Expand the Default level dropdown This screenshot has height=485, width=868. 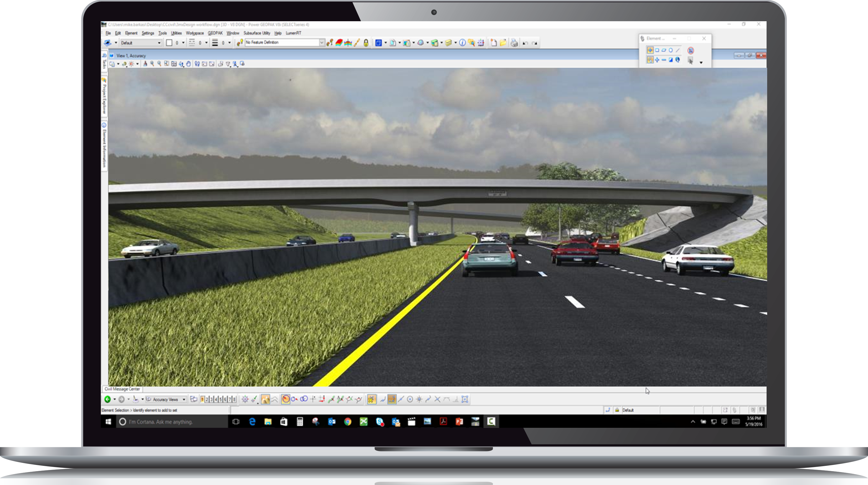[x=159, y=43]
